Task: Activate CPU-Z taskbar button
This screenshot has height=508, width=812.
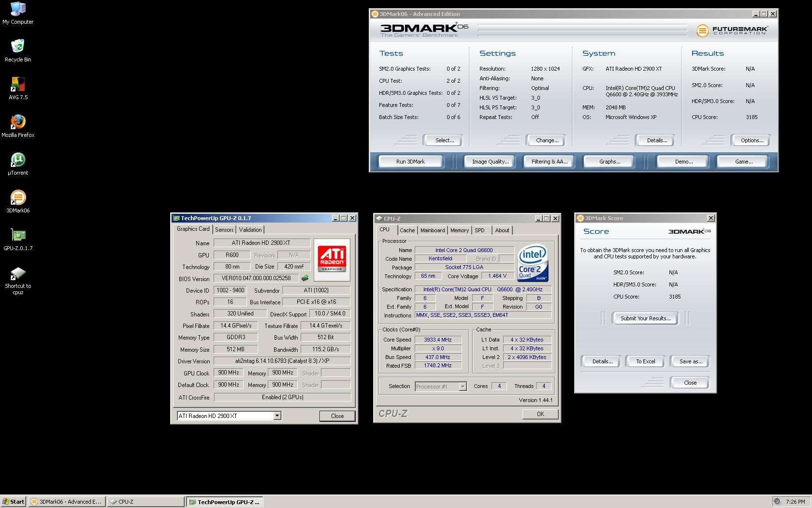Action: tap(146, 502)
